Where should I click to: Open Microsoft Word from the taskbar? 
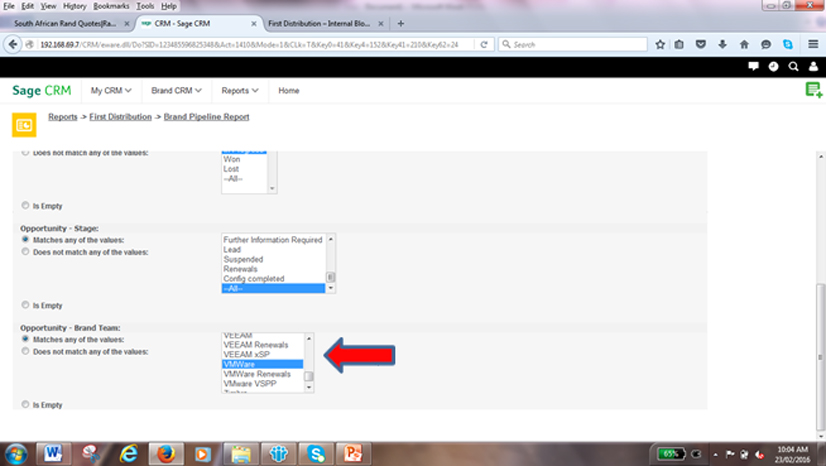tap(53, 453)
